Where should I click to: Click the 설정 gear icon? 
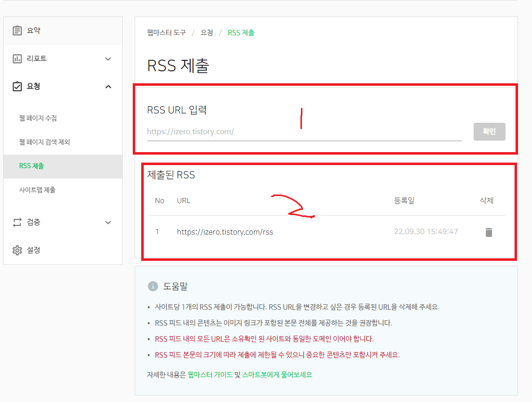[x=17, y=250]
